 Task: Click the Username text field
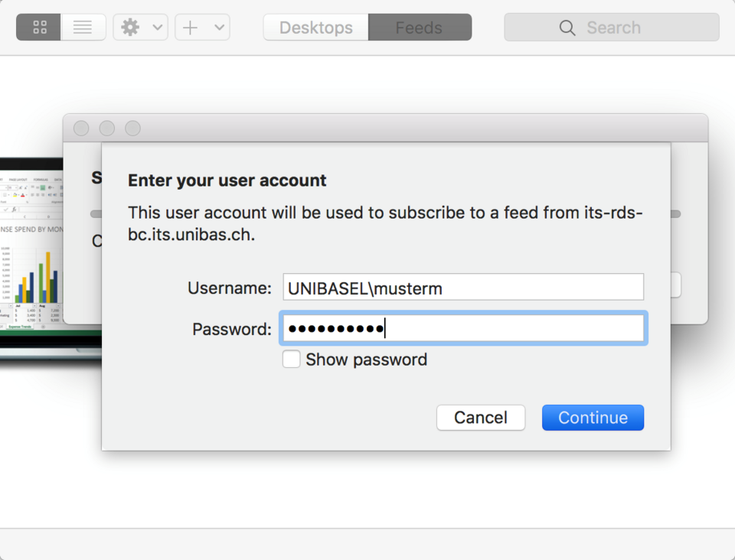pos(462,288)
